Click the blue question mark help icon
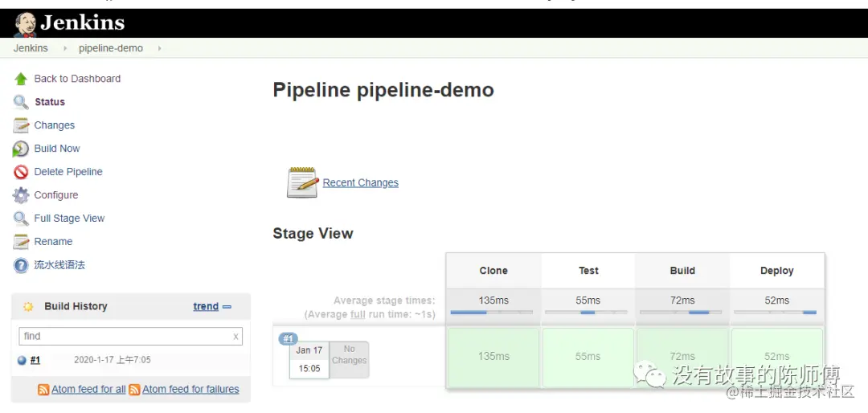Image resolution: width=868 pixels, height=413 pixels. (x=21, y=266)
